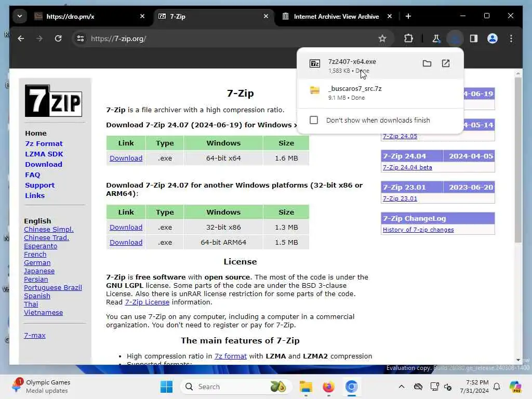Open History of 7-zip changes link
Screen dimensions: 532x399
pyautogui.click(x=418, y=230)
